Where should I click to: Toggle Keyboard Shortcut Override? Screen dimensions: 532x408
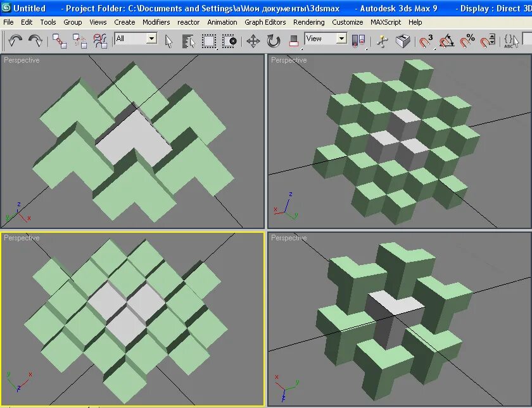coord(403,41)
